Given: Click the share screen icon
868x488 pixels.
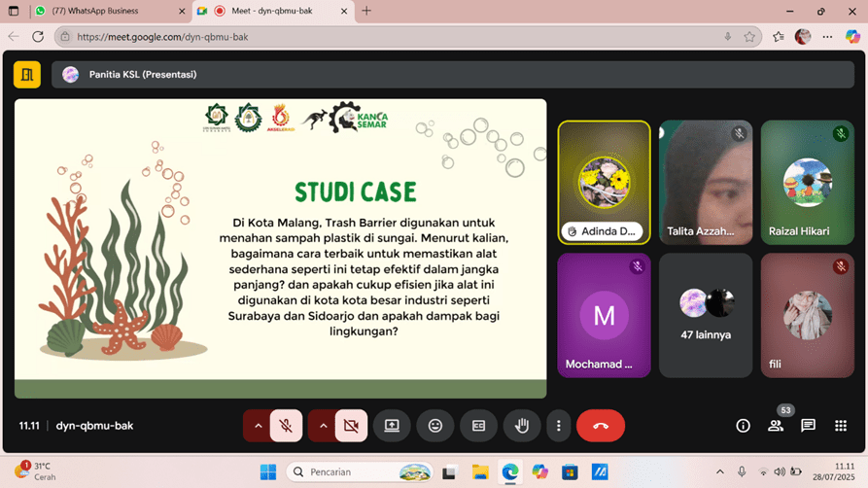Looking at the screenshot, I should [x=392, y=426].
